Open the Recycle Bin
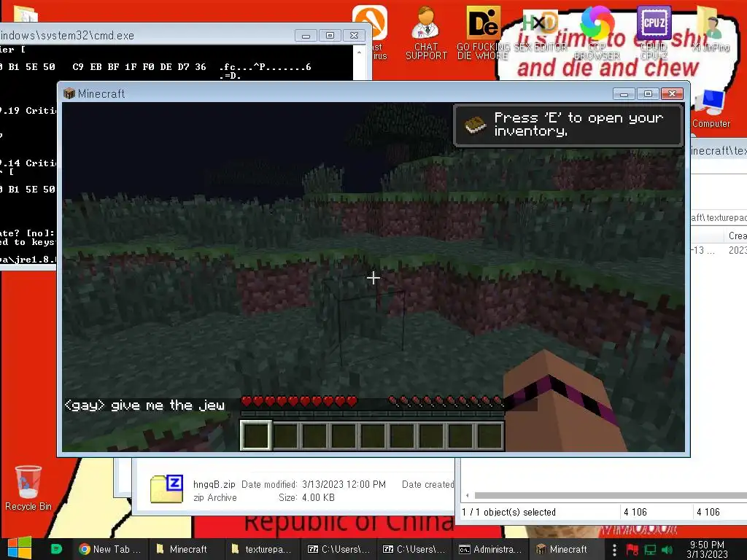This screenshot has height=560, width=747. (28, 488)
